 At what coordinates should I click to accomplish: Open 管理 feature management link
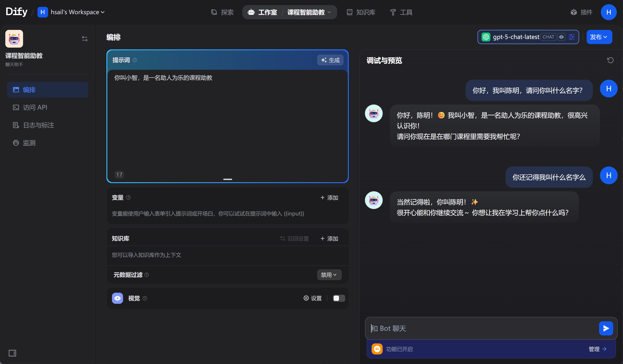(x=598, y=349)
